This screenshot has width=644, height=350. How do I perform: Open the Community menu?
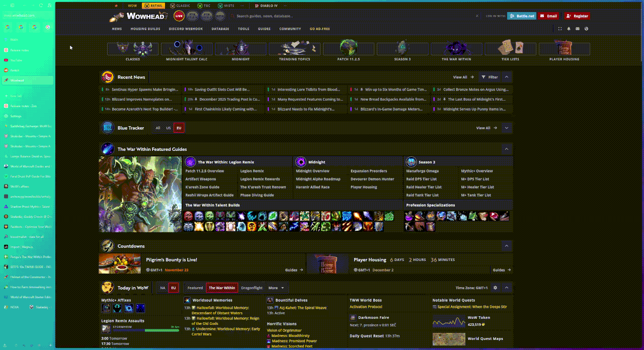click(290, 29)
